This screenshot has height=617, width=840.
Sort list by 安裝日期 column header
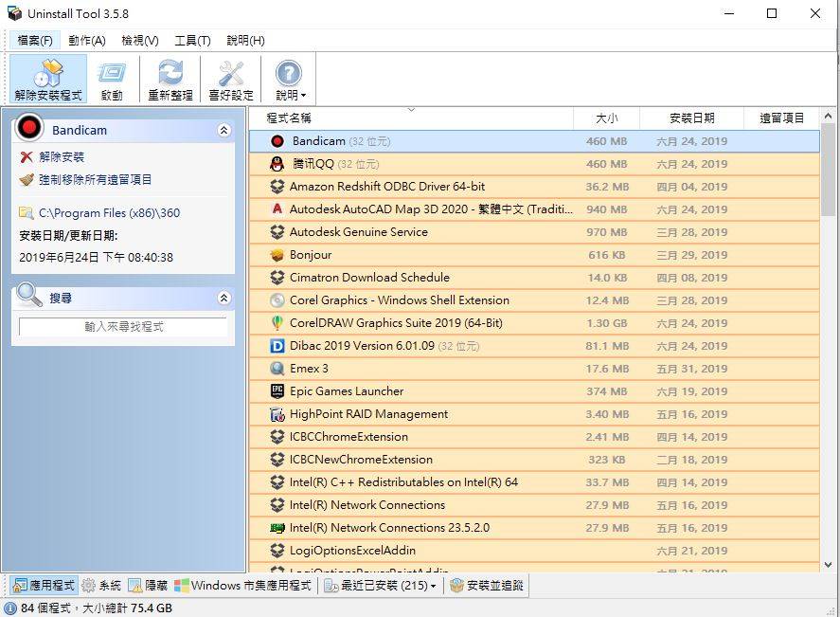coord(691,118)
